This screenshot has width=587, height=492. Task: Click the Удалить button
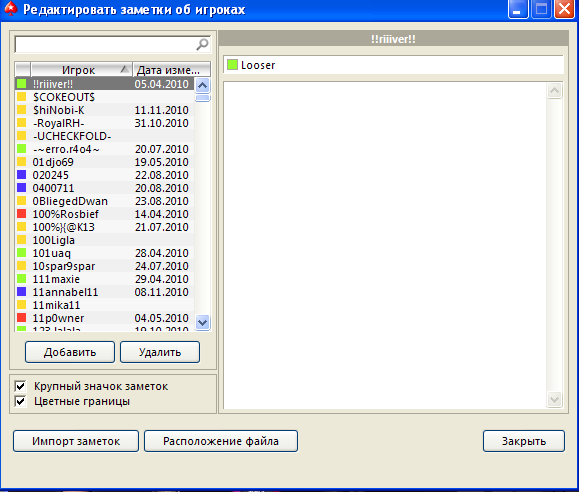pyautogui.click(x=160, y=352)
